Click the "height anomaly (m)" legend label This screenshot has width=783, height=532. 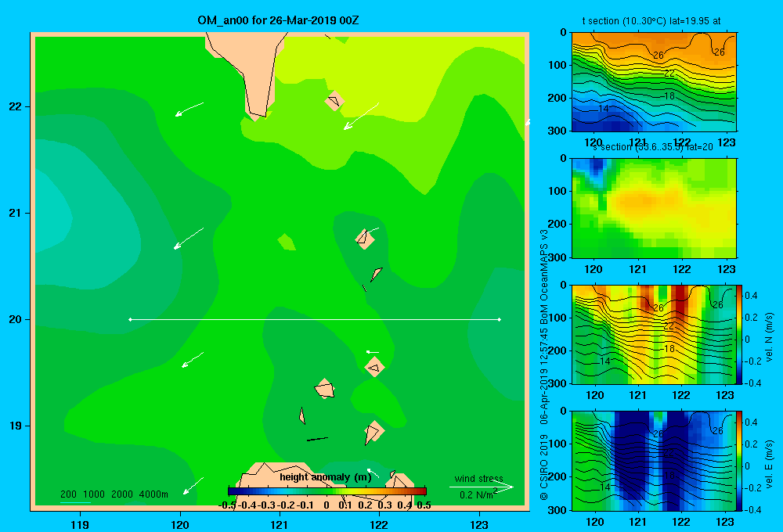326,477
